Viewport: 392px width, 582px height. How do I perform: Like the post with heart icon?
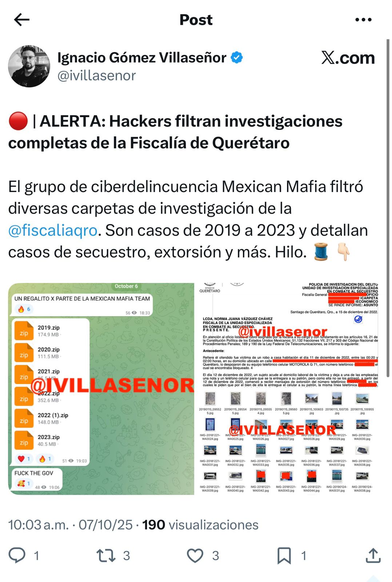pos(195,556)
